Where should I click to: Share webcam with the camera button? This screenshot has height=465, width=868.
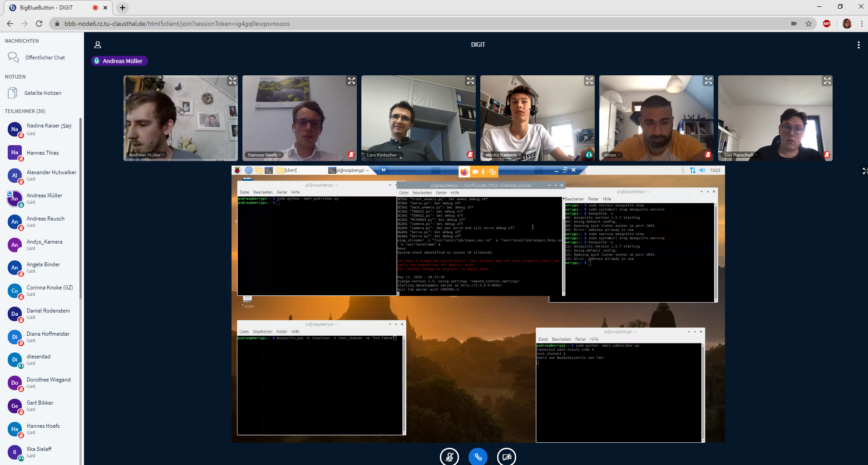pos(506,456)
